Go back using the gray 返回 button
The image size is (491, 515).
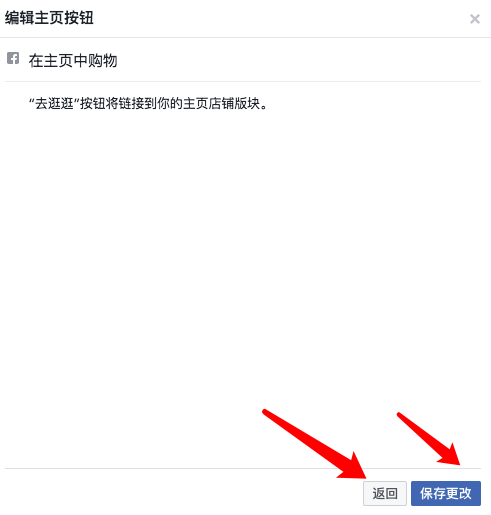[385, 493]
